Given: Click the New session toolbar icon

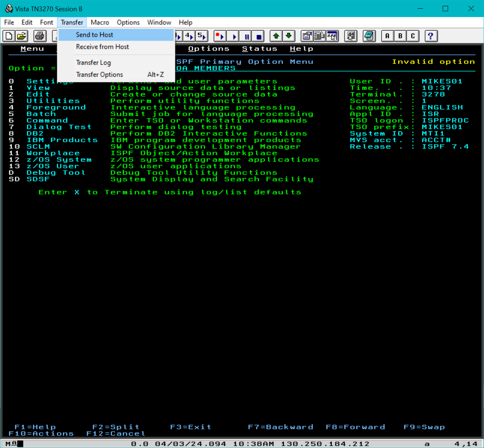Looking at the screenshot, I should click(x=9, y=36).
